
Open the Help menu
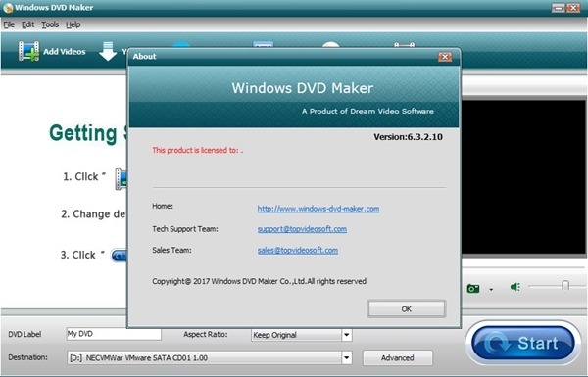pos(73,24)
